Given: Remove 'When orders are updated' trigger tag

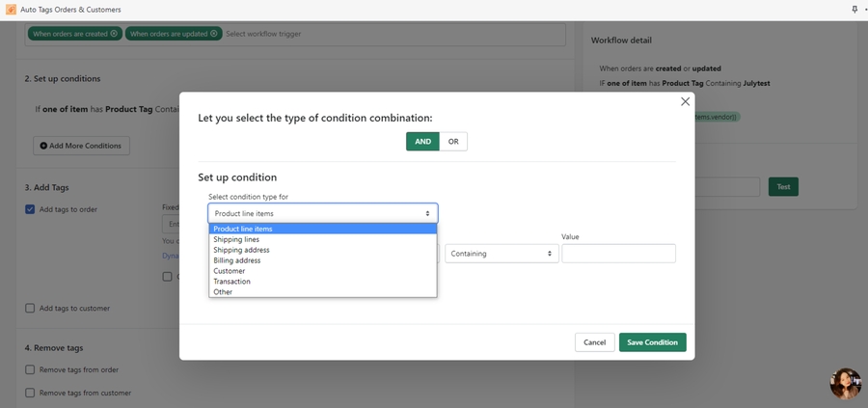Looking at the screenshot, I should (x=214, y=34).
